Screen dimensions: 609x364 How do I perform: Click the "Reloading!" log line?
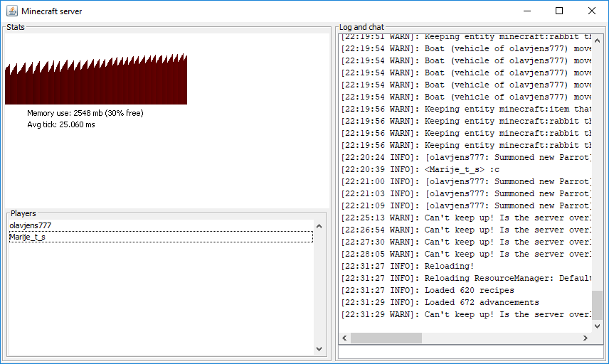[x=408, y=266]
